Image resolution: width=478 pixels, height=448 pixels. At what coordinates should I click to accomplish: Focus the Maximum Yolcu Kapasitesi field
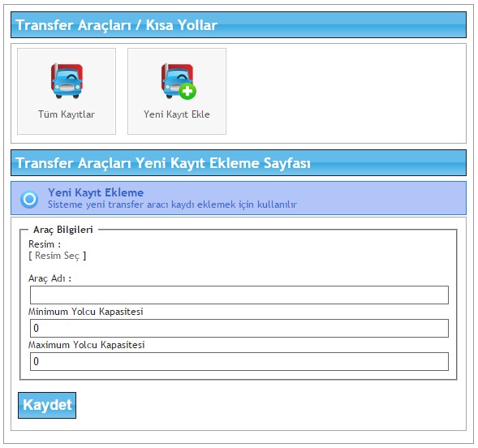pyautogui.click(x=239, y=361)
